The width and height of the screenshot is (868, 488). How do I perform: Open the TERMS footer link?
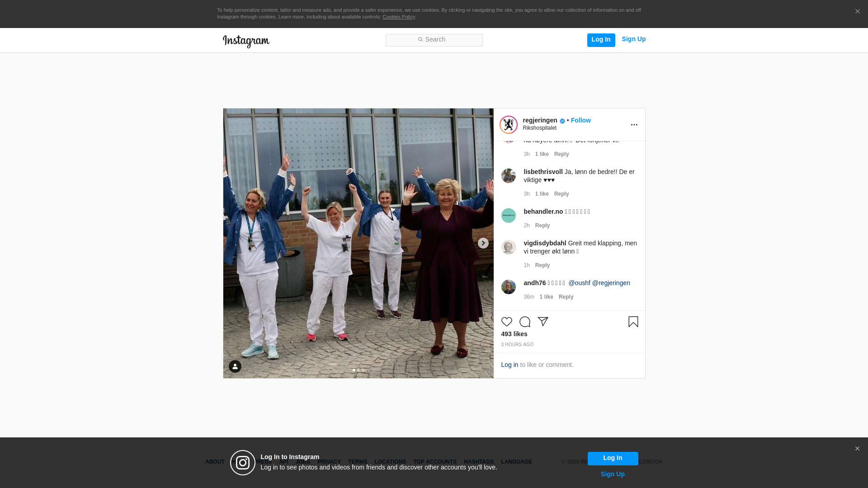point(358,462)
